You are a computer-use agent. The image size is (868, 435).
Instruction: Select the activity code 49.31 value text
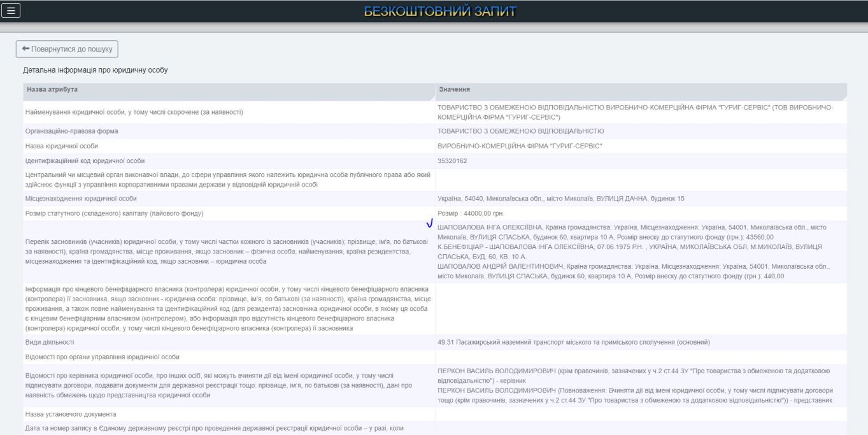573,342
